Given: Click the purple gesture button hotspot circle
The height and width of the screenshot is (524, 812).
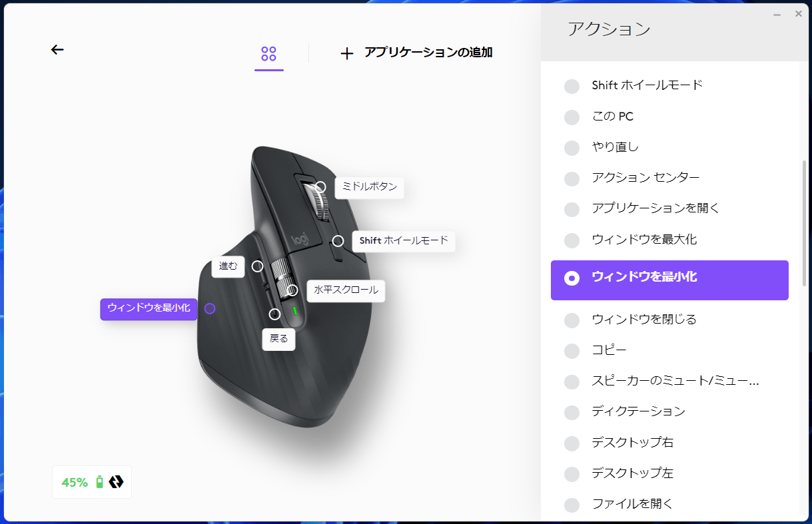Looking at the screenshot, I should (210, 309).
